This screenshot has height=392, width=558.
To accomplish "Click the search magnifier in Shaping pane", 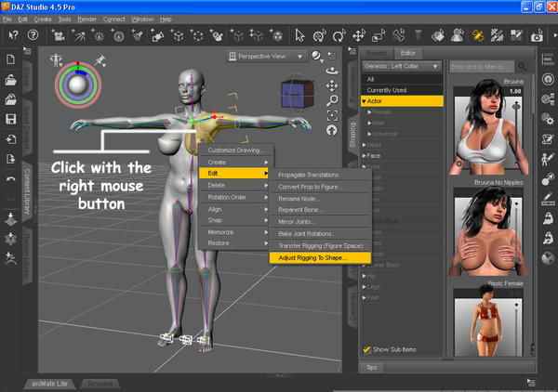I will click(522, 67).
